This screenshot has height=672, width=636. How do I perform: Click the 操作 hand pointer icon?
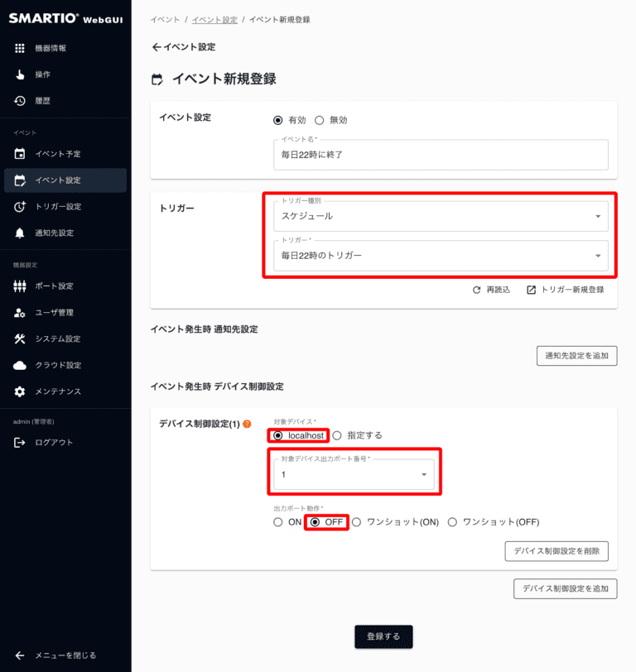coord(20,74)
